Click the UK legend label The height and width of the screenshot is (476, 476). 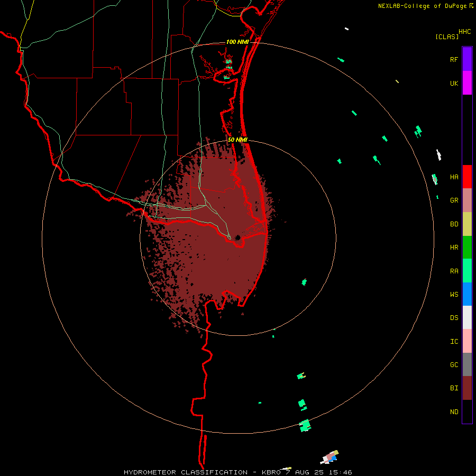coord(454,84)
